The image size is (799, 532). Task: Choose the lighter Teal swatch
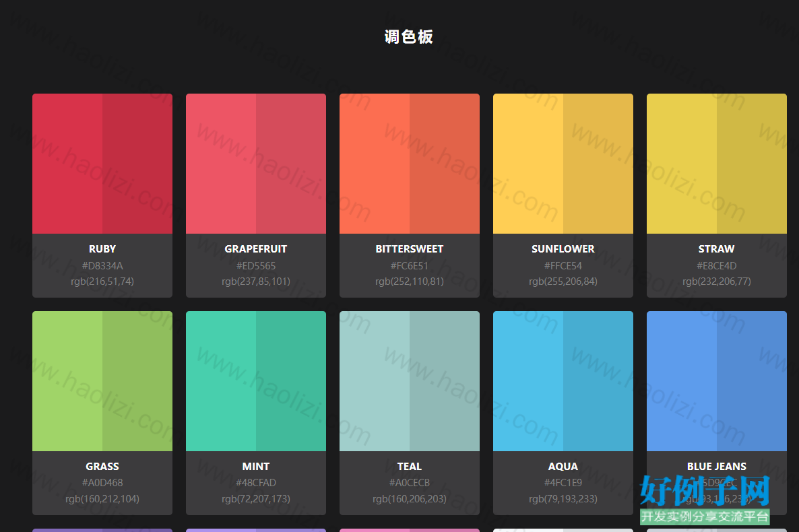(x=375, y=381)
